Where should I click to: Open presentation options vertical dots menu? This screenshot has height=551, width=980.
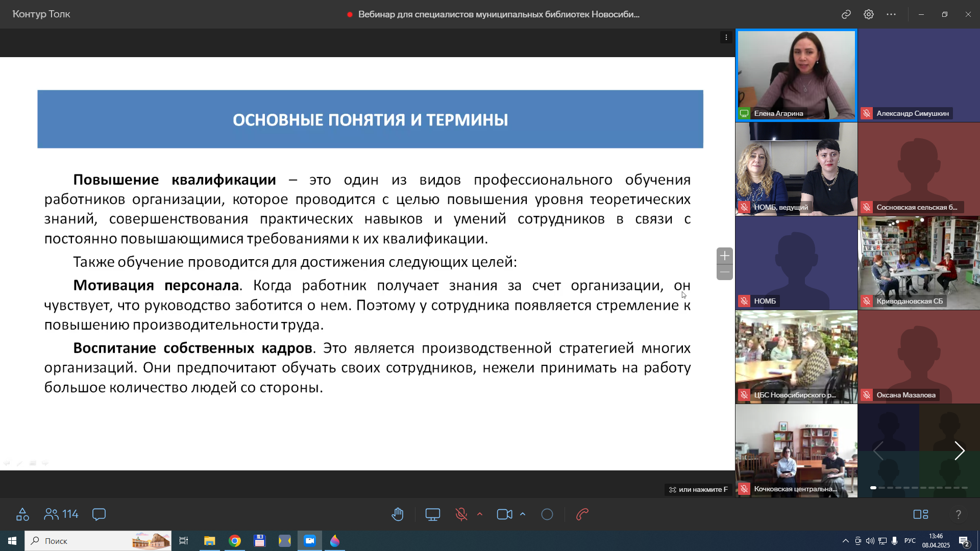[x=726, y=37]
